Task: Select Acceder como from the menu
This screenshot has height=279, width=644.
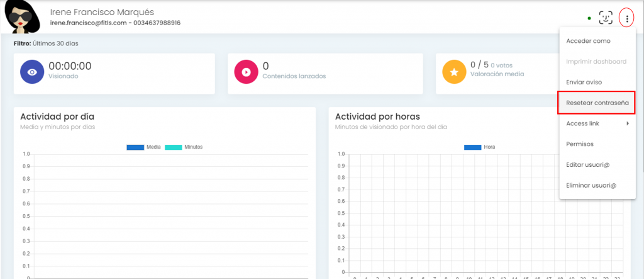Action: tap(588, 41)
